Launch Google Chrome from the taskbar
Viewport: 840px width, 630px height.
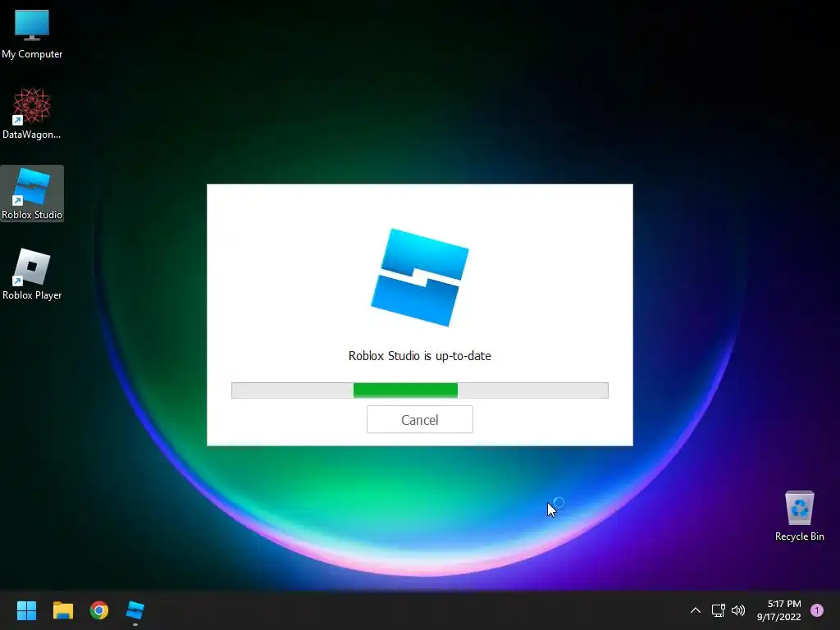tap(99, 610)
